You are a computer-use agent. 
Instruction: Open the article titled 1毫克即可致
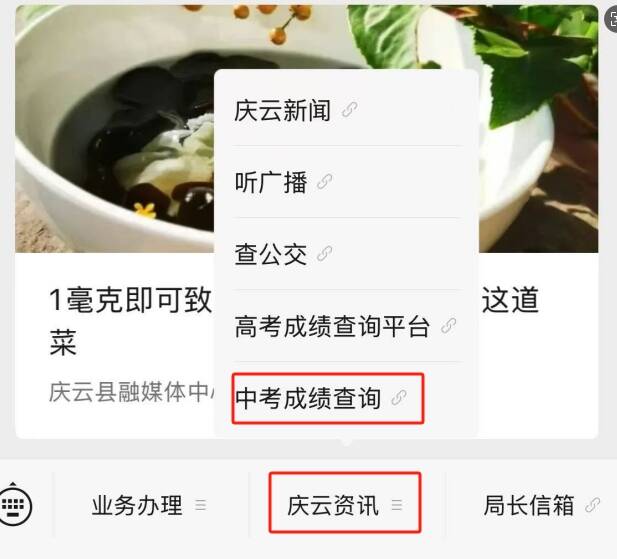(130, 300)
